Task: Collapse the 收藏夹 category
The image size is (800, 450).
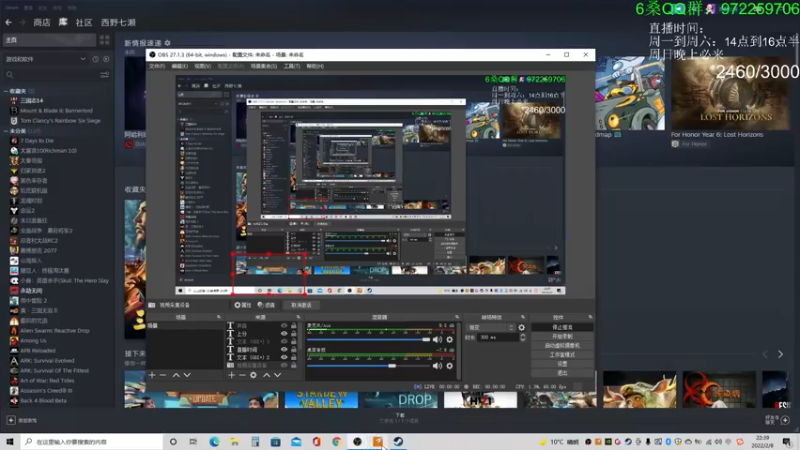Action: tap(6, 91)
